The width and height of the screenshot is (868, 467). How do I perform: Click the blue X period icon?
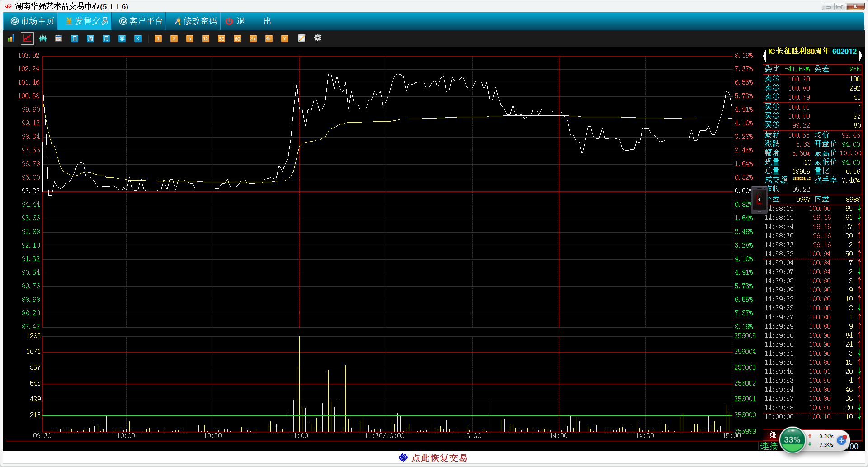pyautogui.click(x=138, y=38)
